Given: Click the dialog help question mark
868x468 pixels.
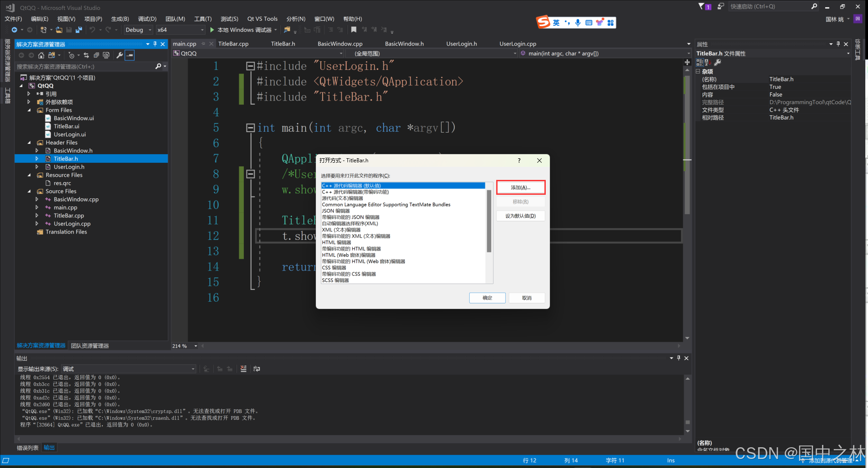Looking at the screenshot, I should [519, 161].
